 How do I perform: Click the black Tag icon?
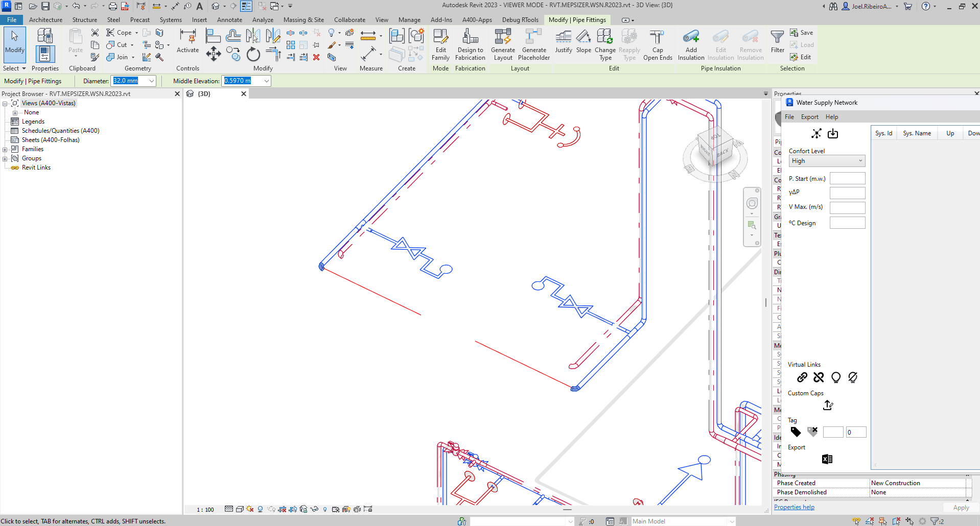(x=796, y=432)
